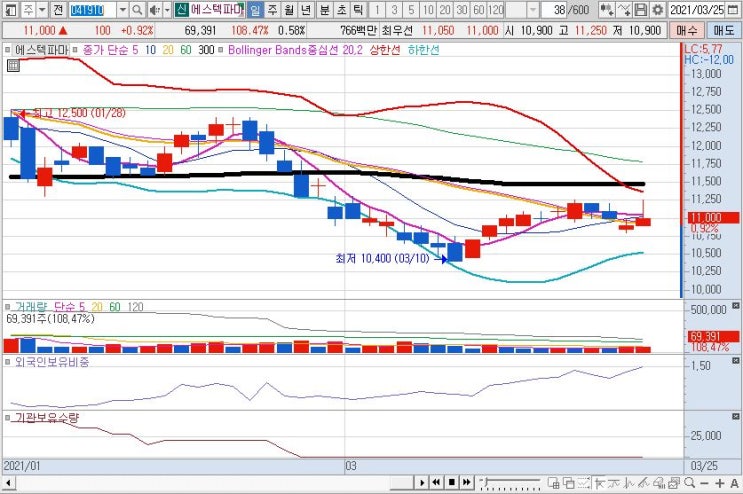Open the stock code history dropdown
Image resolution: width=743 pixels, height=494 pixels.
point(122,9)
